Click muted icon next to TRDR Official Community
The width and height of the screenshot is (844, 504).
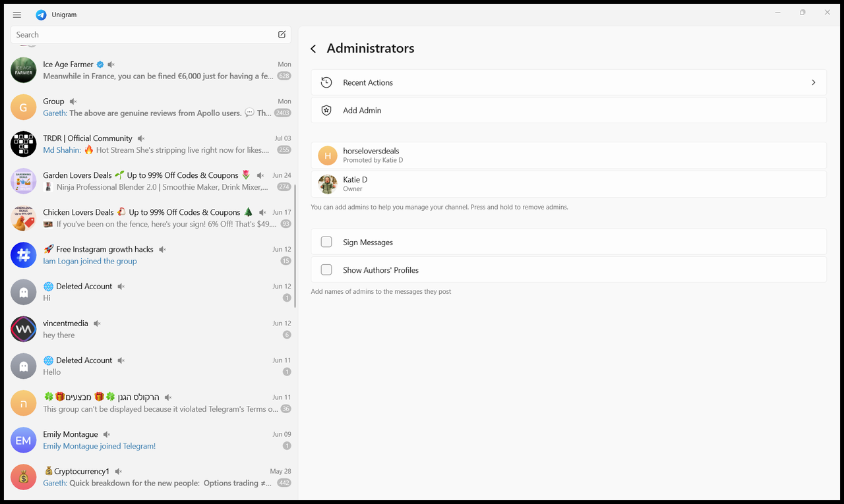tap(140, 138)
